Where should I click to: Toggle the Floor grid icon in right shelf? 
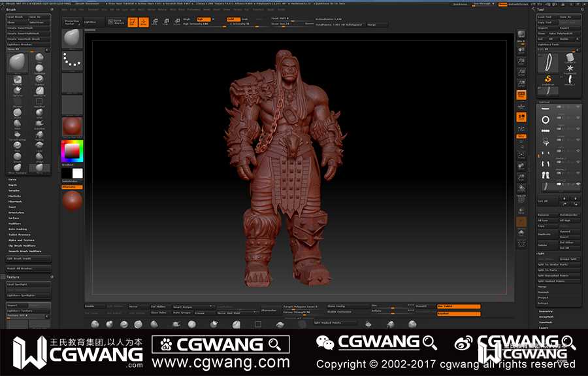(521, 106)
